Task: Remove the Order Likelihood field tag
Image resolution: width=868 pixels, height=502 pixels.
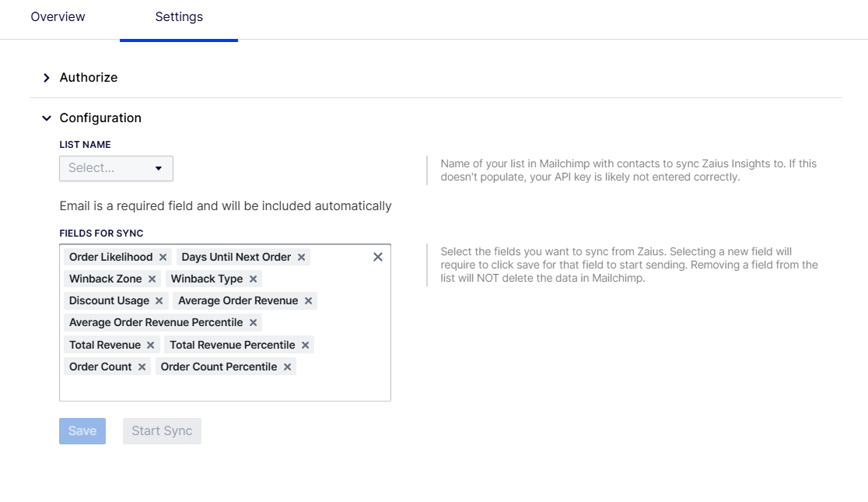Action: [163, 257]
